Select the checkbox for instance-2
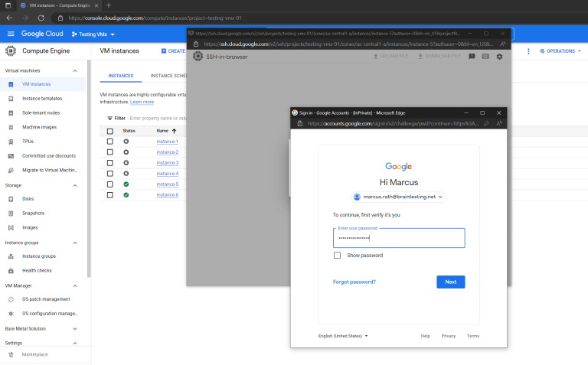 coord(110,152)
